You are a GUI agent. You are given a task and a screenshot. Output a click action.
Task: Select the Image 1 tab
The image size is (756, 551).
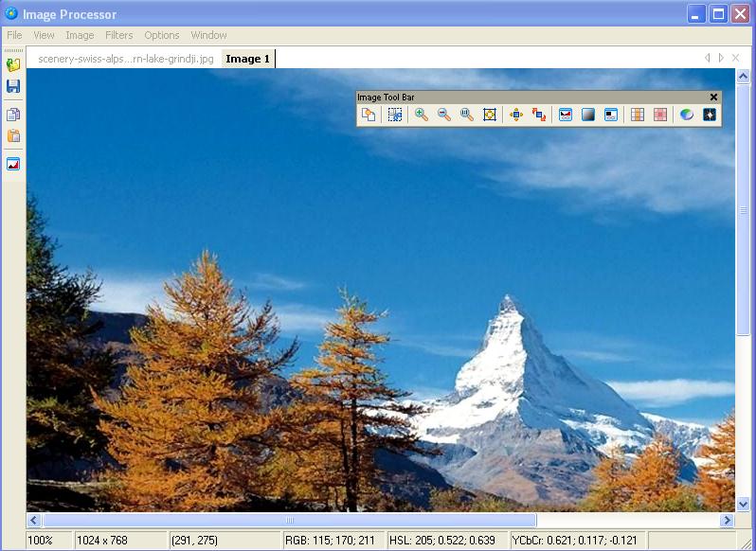(x=248, y=59)
